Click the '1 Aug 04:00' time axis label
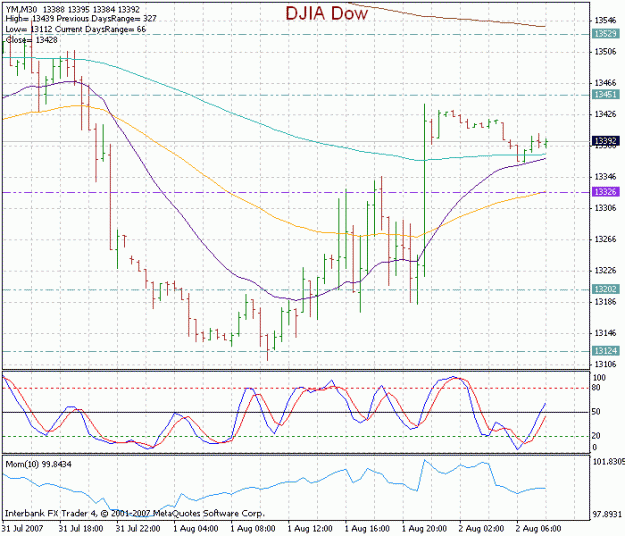The width and height of the screenshot is (625, 536). (x=196, y=529)
